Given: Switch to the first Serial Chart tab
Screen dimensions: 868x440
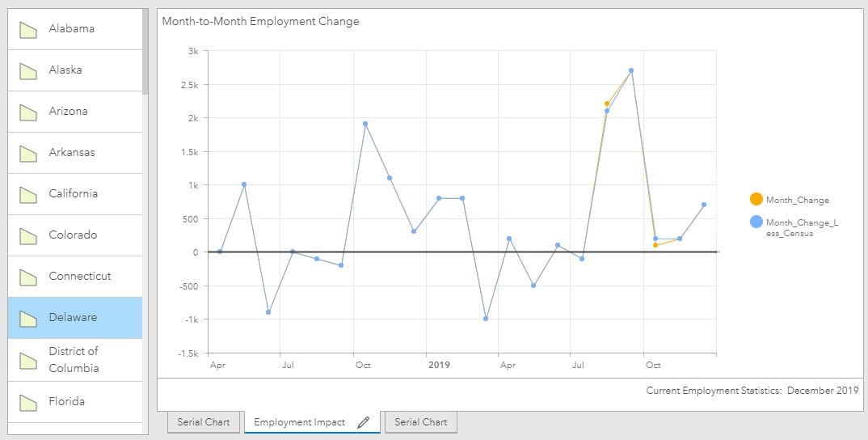Looking at the screenshot, I should click(x=203, y=421).
